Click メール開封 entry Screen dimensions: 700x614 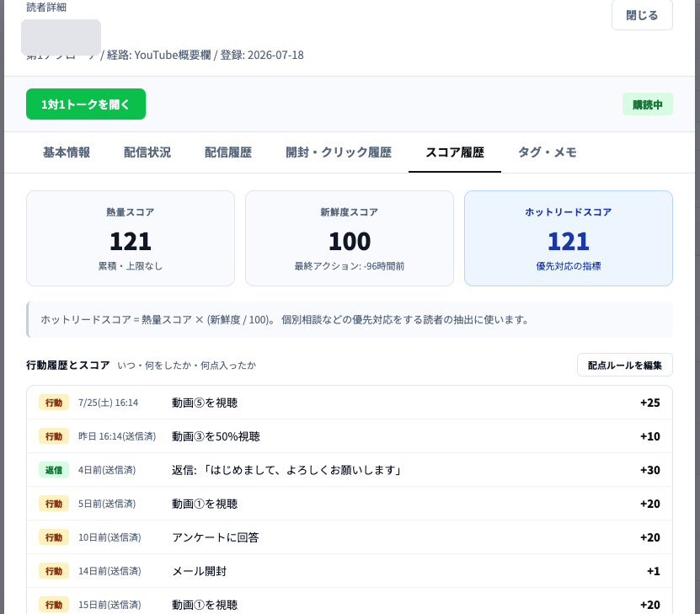[x=200, y=571]
